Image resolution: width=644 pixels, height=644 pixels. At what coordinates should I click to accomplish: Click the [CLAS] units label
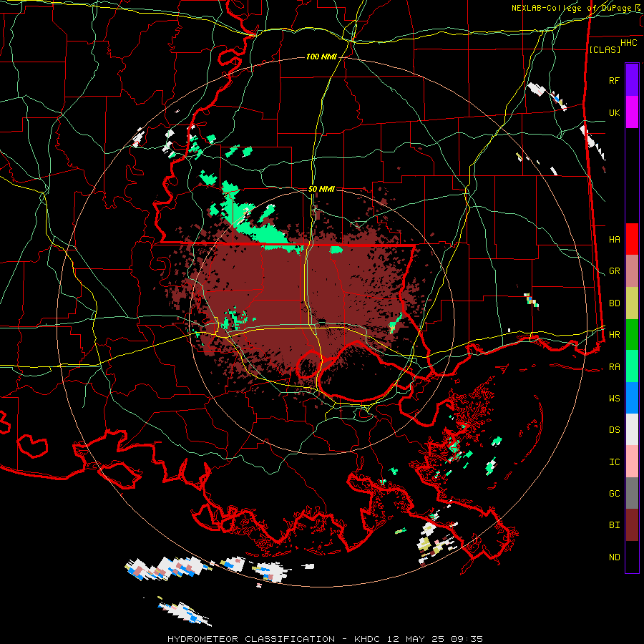pyautogui.click(x=605, y=49)
